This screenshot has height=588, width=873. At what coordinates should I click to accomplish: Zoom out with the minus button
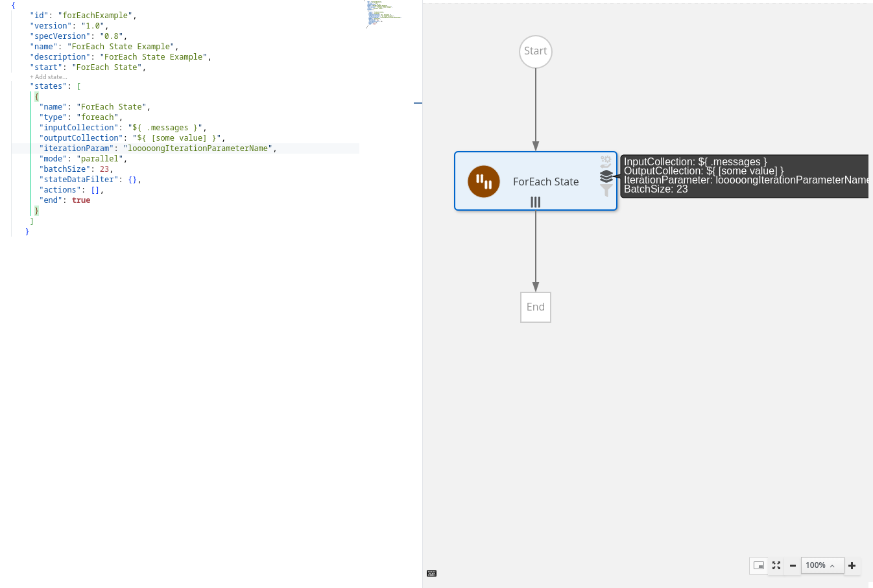pyautogui.click(x=793, y=565)
